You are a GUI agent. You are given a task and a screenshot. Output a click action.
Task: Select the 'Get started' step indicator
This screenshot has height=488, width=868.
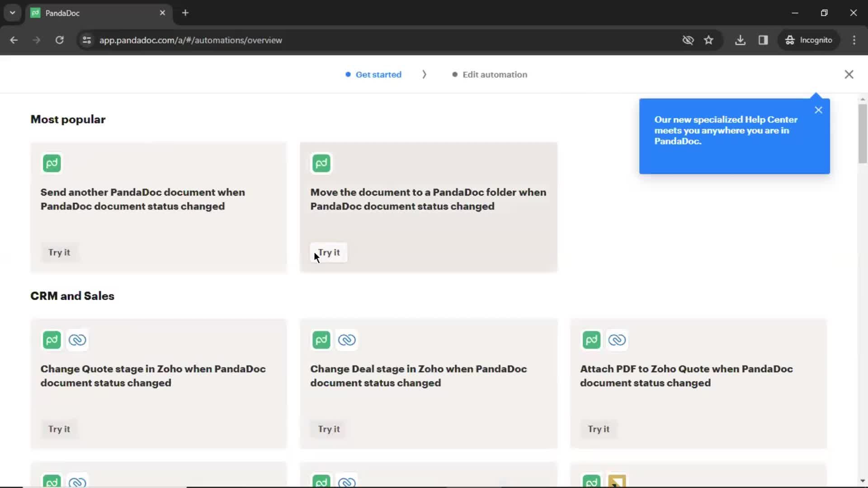378,75
